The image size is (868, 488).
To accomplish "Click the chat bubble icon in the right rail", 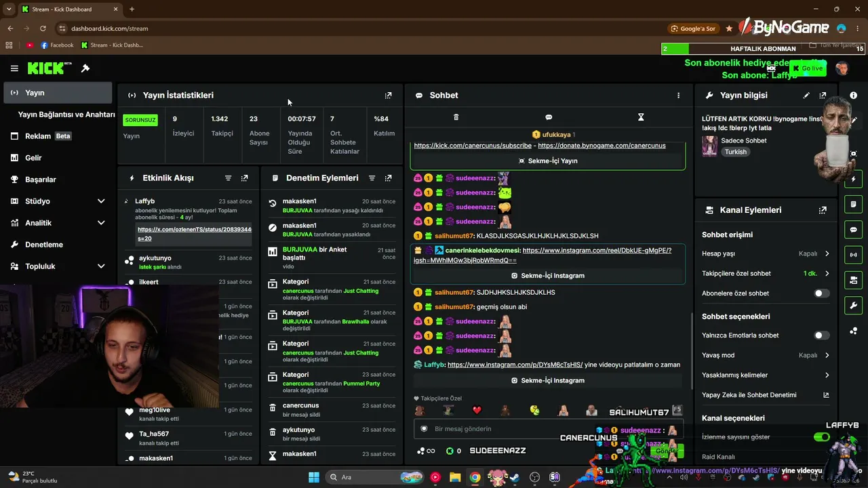I will click(x=853, y=230).
